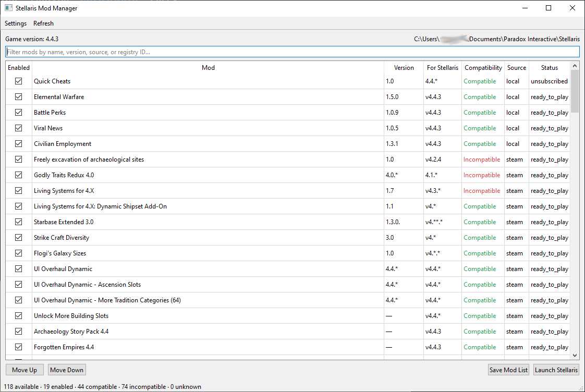Select UI Overhaul Dynamic - More Tradition Categories

point(288,300)
